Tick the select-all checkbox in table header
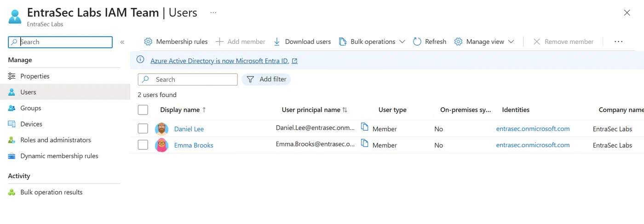Viewport: 644px width, 224px height. [x=143, y=109]
